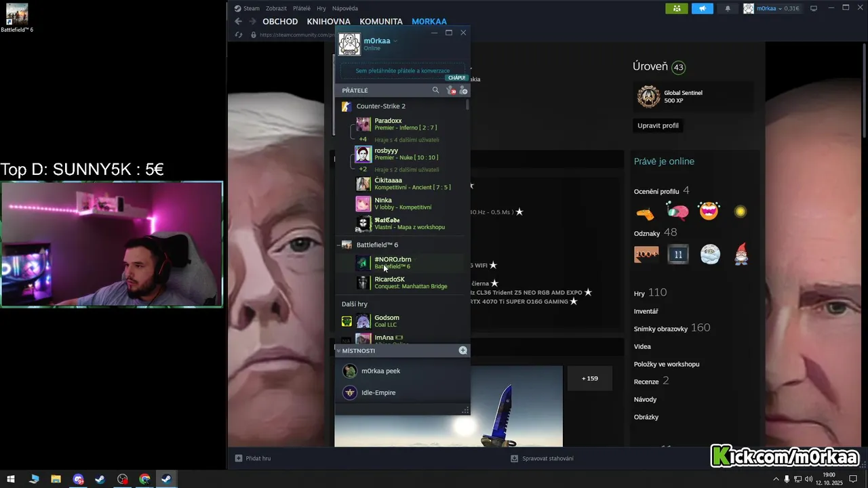The width and height of the screenshot is (868, 488).
Task: Click the add friend icon
Action: pyautogui.click(x=463, y=90)
